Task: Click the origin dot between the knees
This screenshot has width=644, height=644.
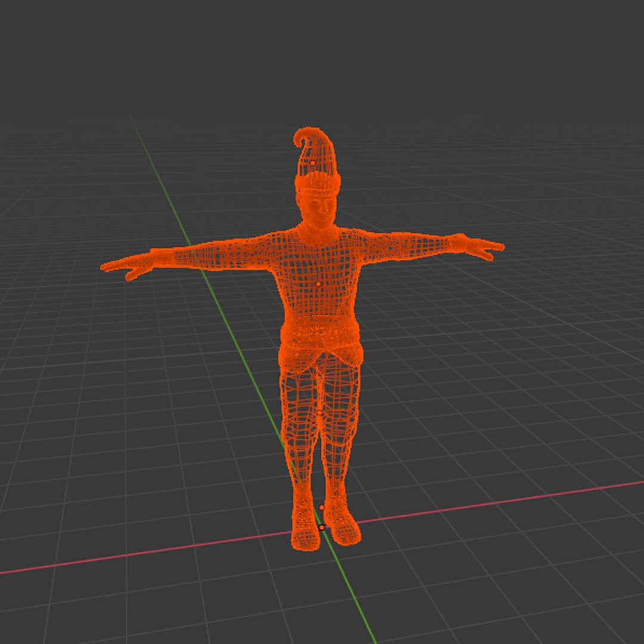Action: click(x=320, y=413)
